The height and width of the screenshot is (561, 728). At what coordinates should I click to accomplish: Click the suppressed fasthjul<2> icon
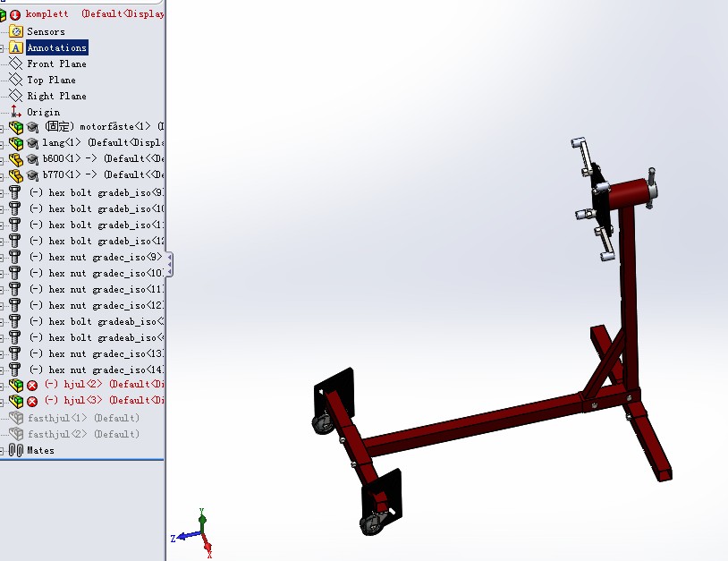click(16, 434)
